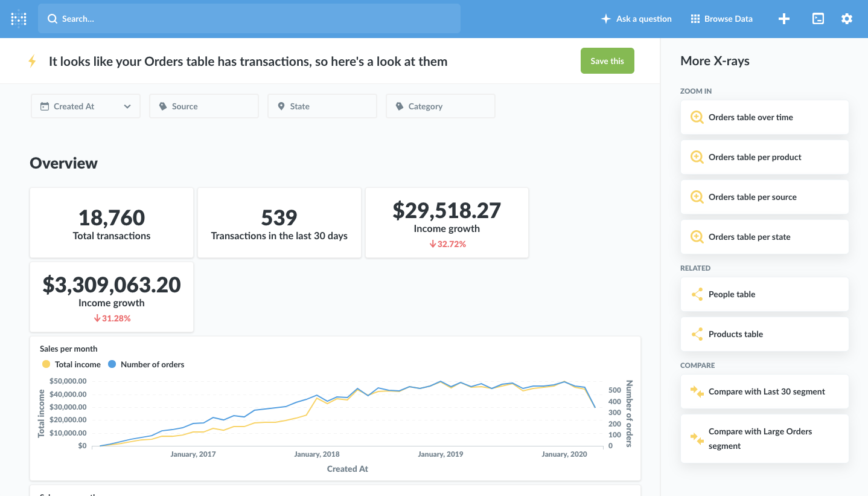Open the Category filter
The width and height of the screenshot is (868, 496).
[440, 106]
